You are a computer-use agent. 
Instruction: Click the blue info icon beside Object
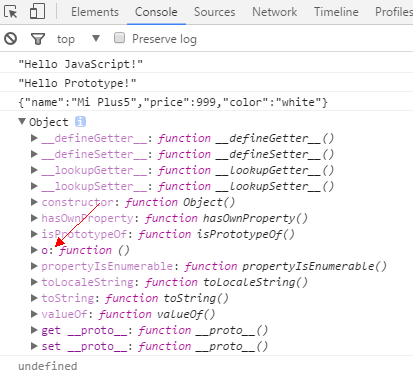click(x=80, y=122)
